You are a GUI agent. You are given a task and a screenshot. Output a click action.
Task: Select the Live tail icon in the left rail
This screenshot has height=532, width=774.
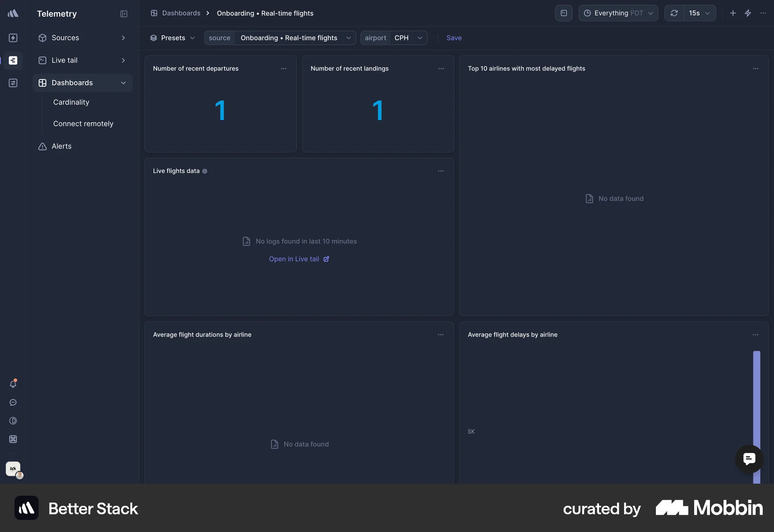(13, 60)
